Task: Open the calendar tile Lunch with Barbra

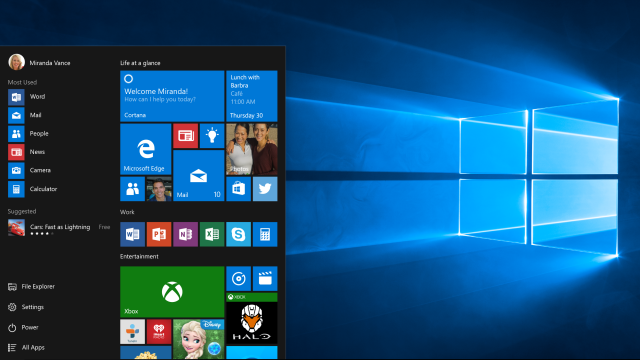Action: (252, 96)
